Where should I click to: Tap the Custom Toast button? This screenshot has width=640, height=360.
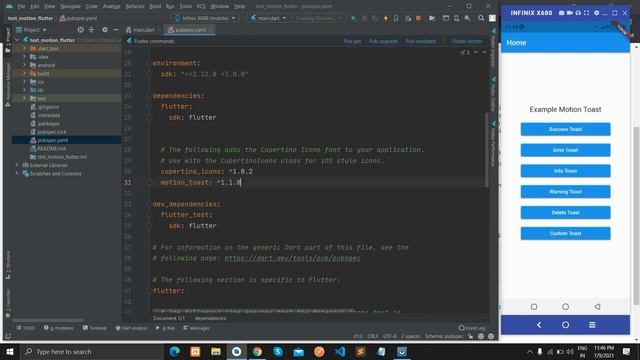click(565, 233)
